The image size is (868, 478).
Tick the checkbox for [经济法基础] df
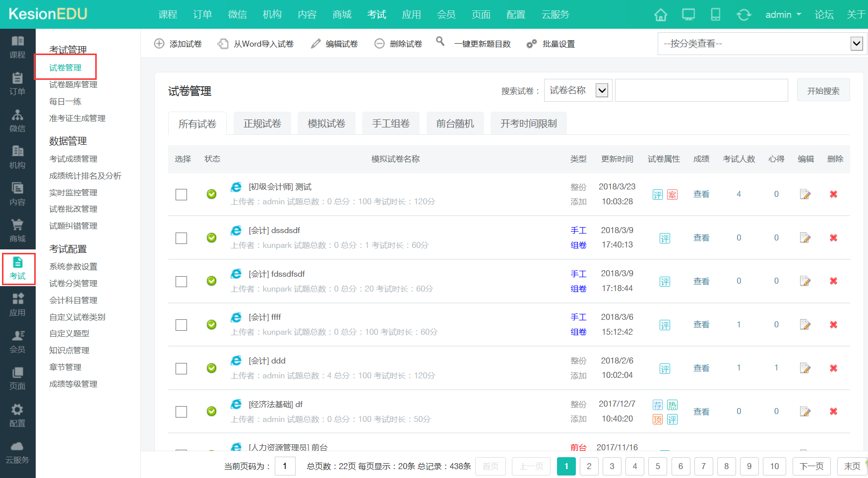point(181,412)
